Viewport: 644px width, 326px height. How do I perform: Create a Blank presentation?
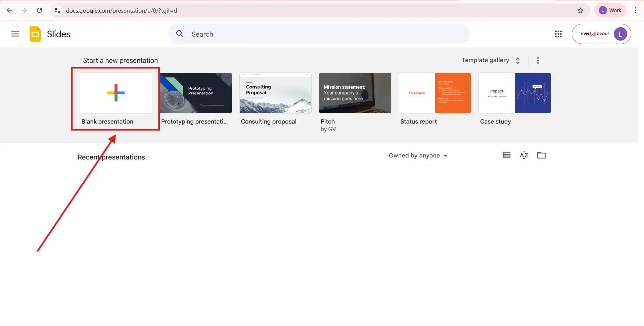tap(116, 93)
